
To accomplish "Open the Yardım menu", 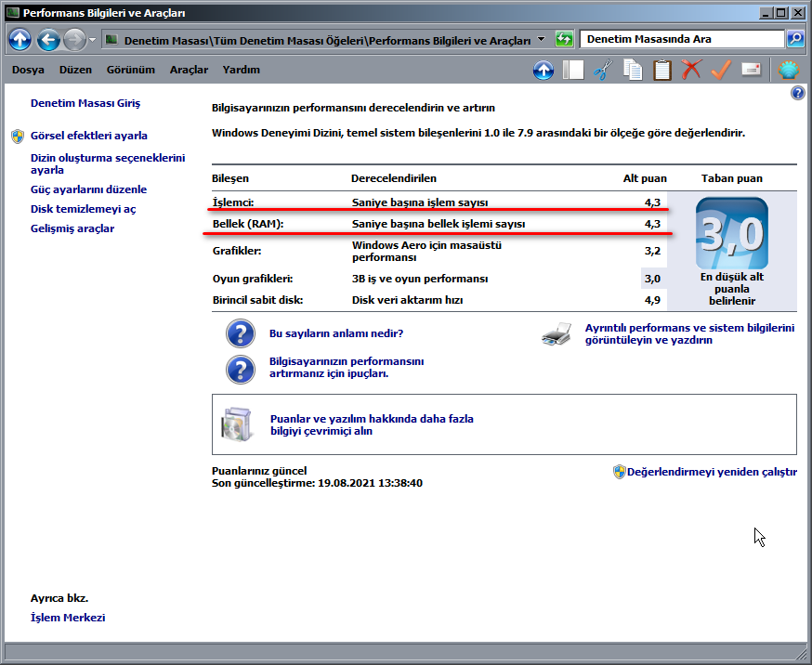I will point(242,70).
